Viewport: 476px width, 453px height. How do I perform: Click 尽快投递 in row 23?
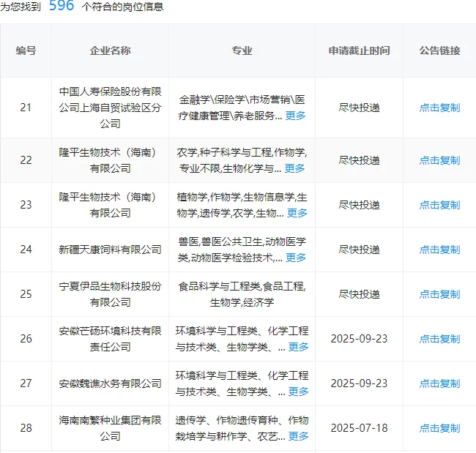pyautogui.click(x=359, y=205)
